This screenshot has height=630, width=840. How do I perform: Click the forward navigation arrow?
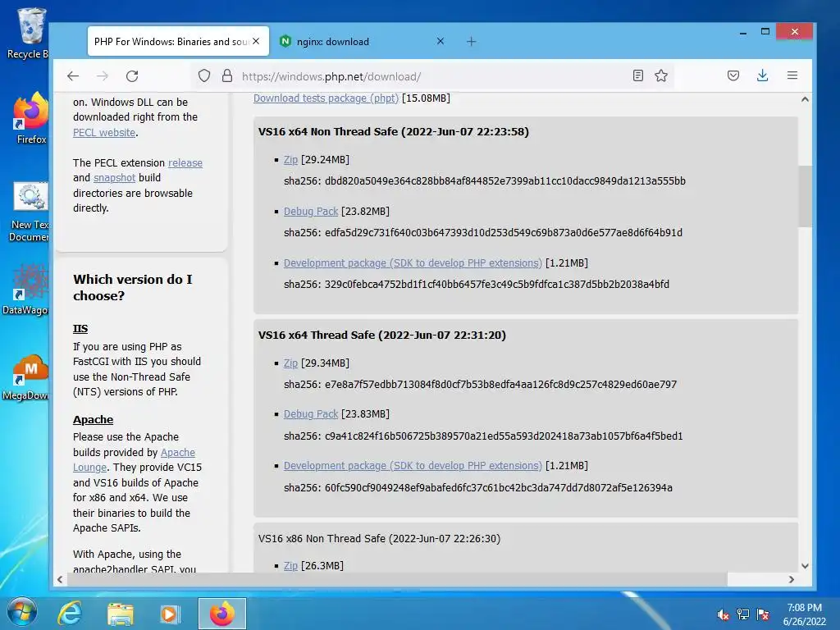(103, 76)
